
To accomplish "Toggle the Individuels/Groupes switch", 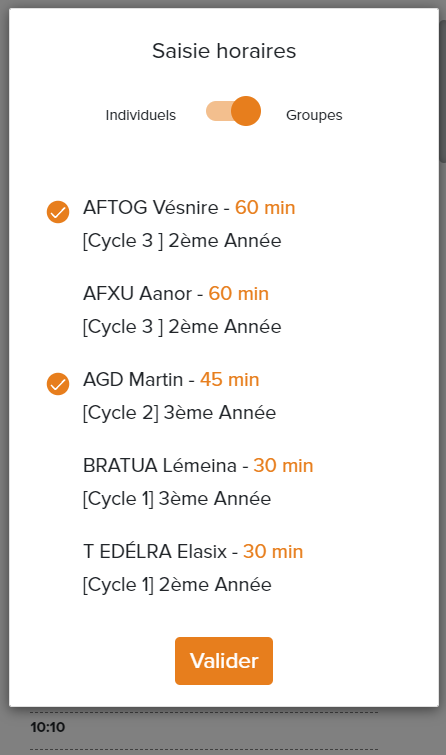I will click(234, 111).
